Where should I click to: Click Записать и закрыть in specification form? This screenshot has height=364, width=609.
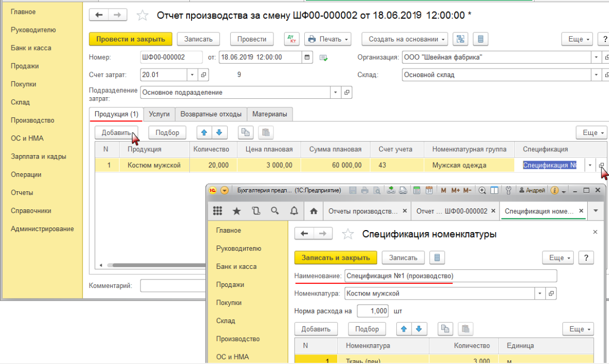(336, 258)
